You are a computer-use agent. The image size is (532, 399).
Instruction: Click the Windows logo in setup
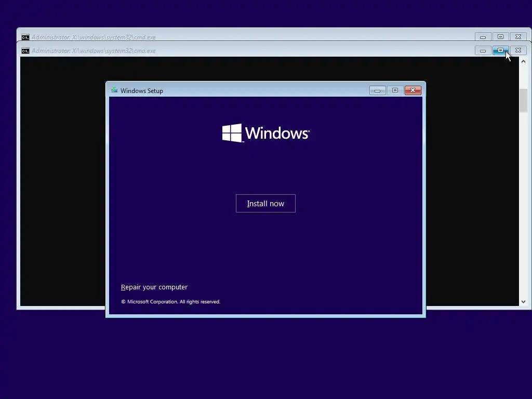click(x=265, y=132)
